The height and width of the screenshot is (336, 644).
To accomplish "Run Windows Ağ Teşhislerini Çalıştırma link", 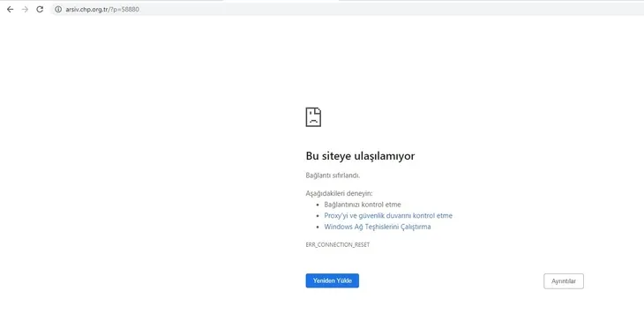I will click(378, 227).
